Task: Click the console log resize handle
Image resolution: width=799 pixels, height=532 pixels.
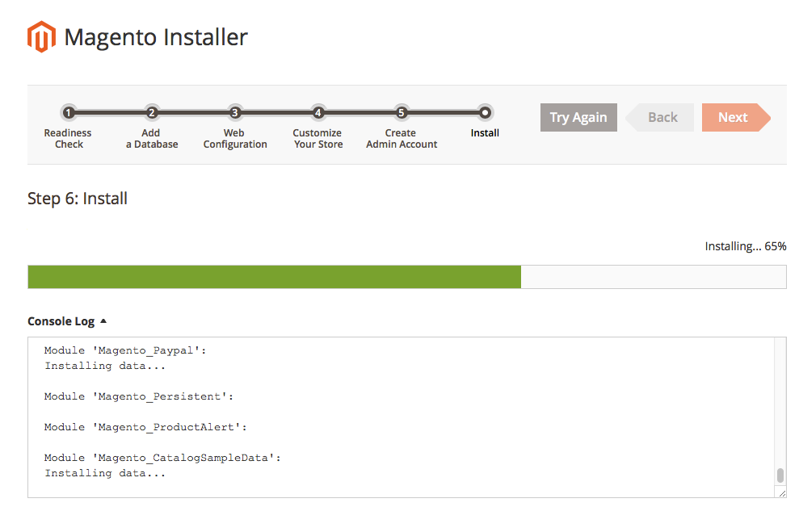Action: tap(781, 492)
